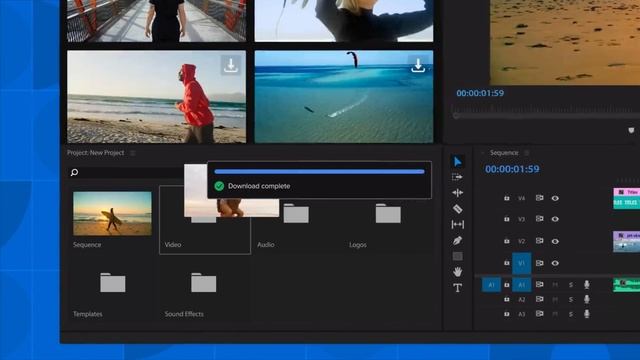Open the Project panel menu

[133, 153]
